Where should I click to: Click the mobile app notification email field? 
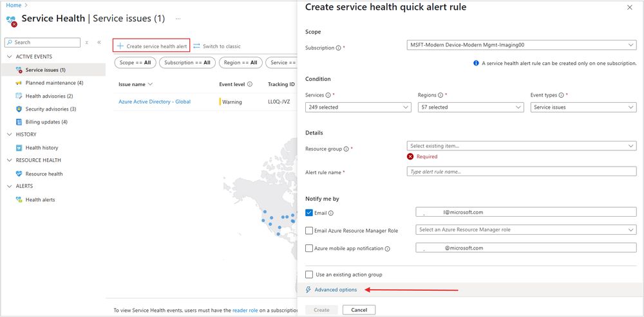tap(526, 248)
